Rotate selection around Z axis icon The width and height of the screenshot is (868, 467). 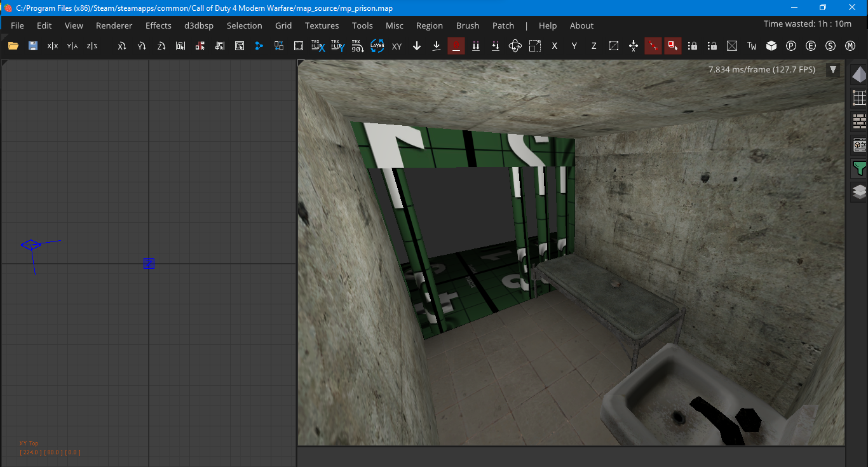161,46
